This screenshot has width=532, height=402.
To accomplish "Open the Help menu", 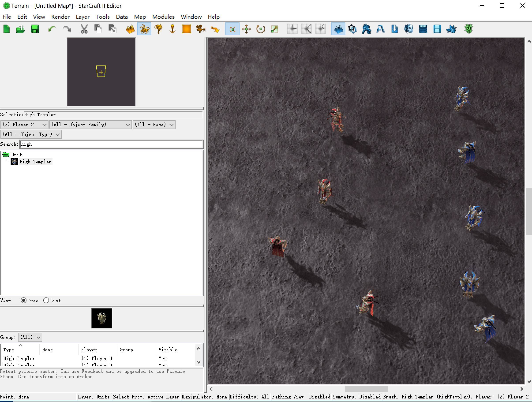I will (214, 17).
